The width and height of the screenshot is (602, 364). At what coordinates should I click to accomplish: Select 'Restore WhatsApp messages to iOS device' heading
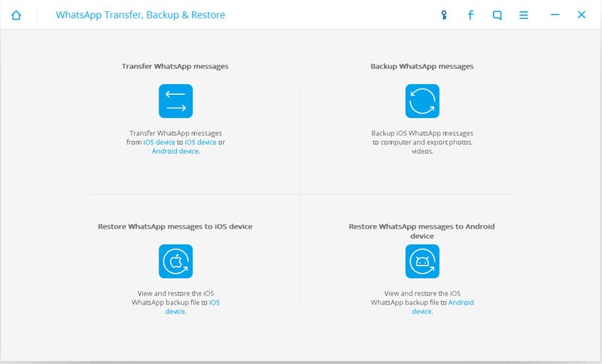coord(175,226)
